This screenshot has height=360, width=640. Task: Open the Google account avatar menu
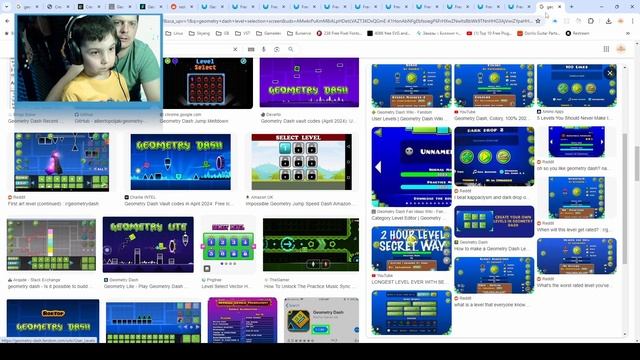[621, 49]
